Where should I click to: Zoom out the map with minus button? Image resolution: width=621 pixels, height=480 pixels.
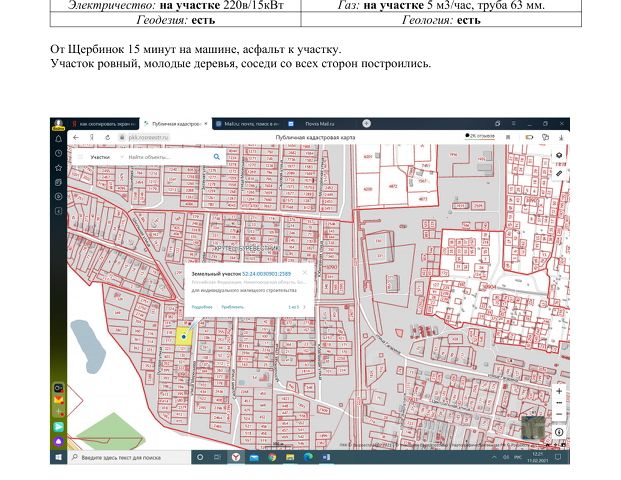coord(559,402)
